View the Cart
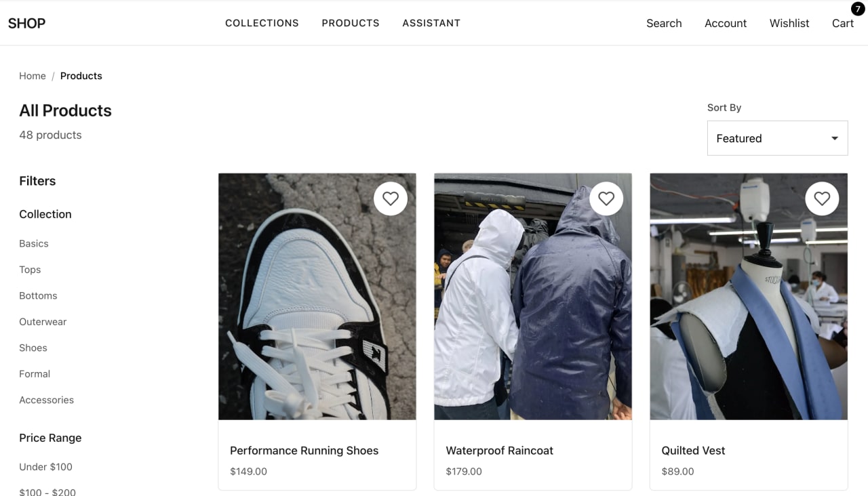The width and height of the screenshot is (868, 496). pos(843,23)
